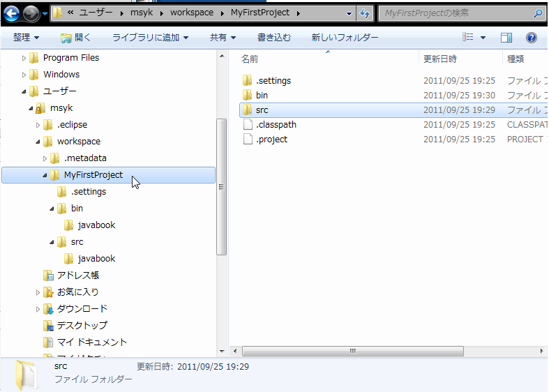Collapse the MyFirstProject tree node
The width and height of the screenshot is (549, 392).
[45, 175]
